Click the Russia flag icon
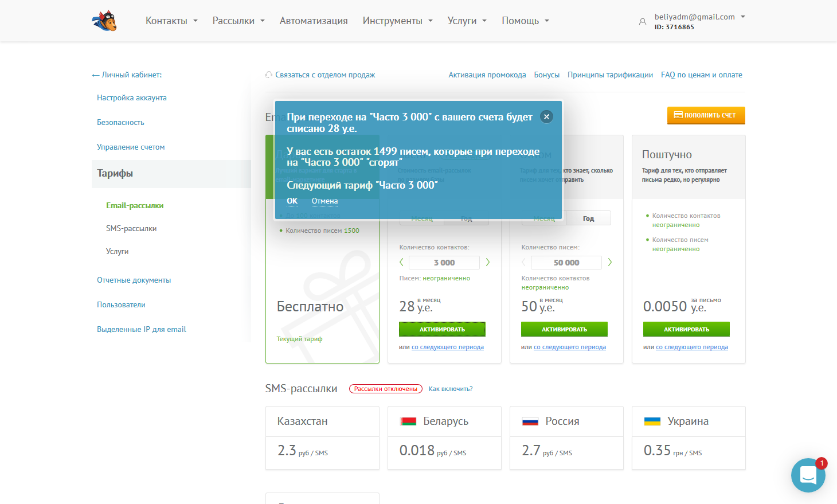The width and height of the screenshot is (837, 504). [x=530, y=421]
